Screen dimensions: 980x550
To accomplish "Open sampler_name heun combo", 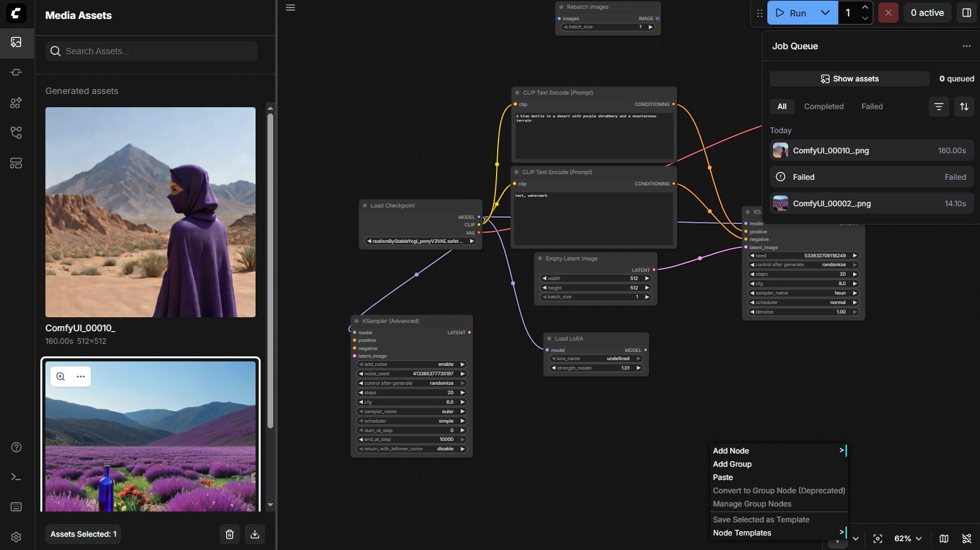I will click(804, 293).
